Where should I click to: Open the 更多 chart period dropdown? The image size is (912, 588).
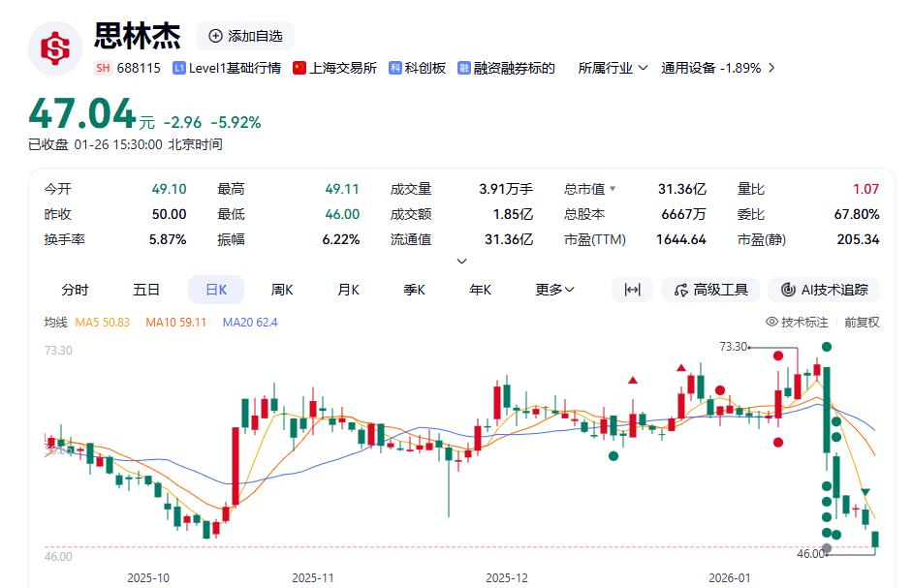554,290
